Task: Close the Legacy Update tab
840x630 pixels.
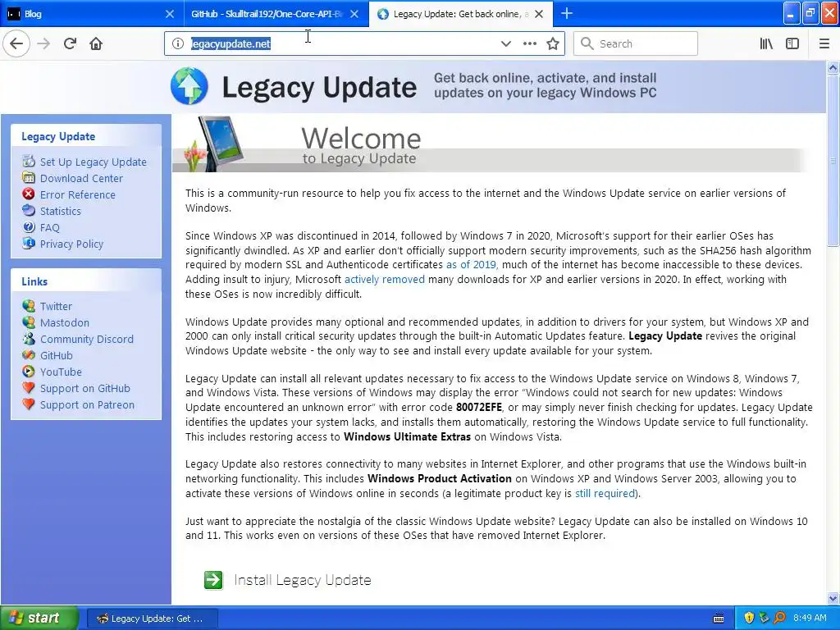Action: (539, 14)
